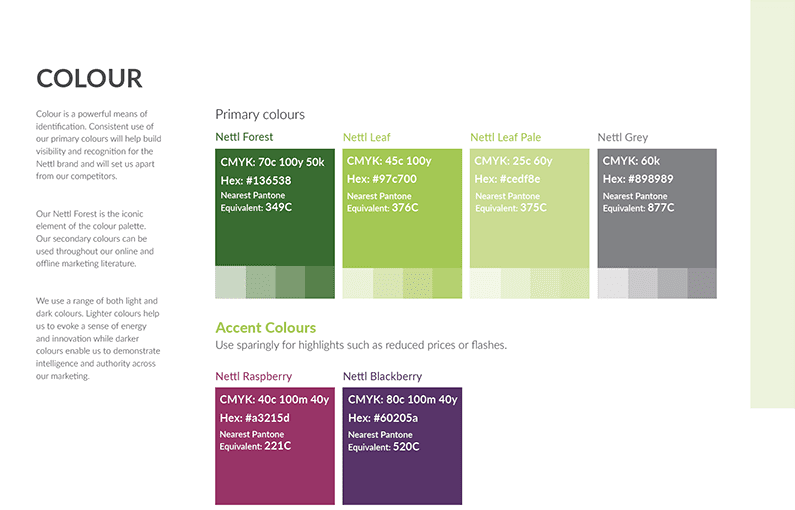The image size is (795, 510).
Task: Click the pale green side panel
Action: pyautogui.click(x=773, y=204)
